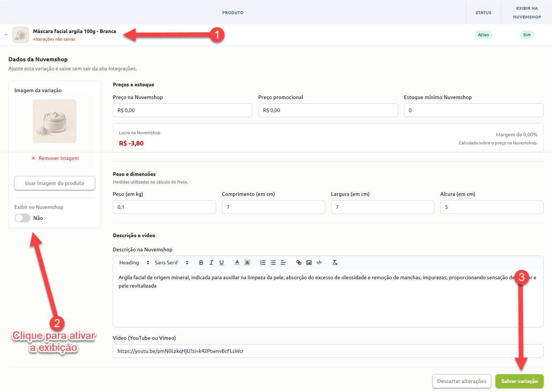The height and width of the screenshot is (392, 552).
Task: Select the Comprimento (em cm) field
Action: point(273,207)
